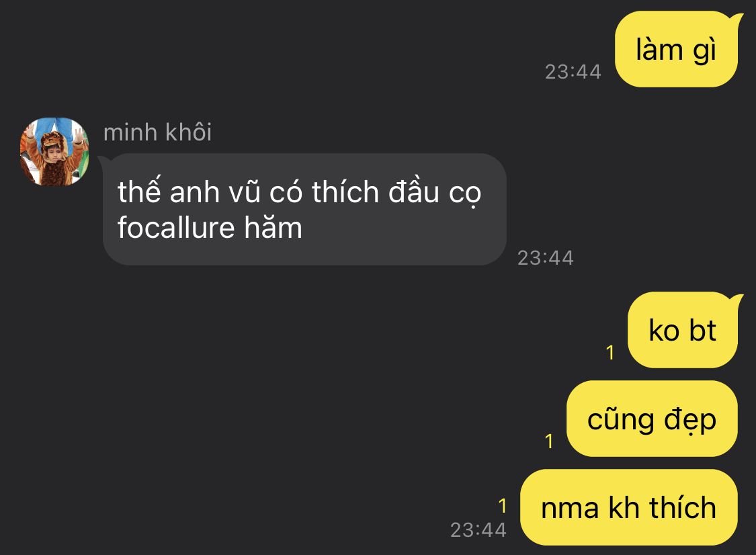Click read count 1 beside "cũng đẹp"
Image resolution: width=756 pixels, height=555 pixels.
tap(549, 441)
